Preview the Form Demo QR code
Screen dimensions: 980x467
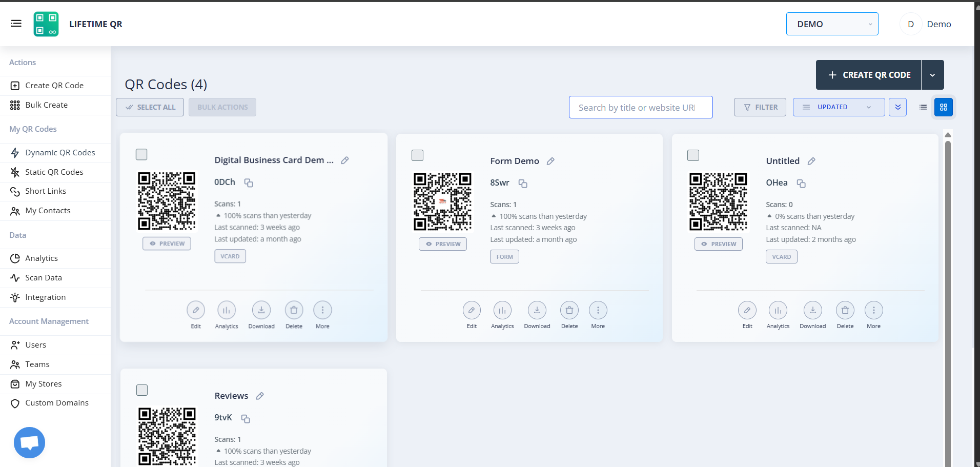click(443, 244)
